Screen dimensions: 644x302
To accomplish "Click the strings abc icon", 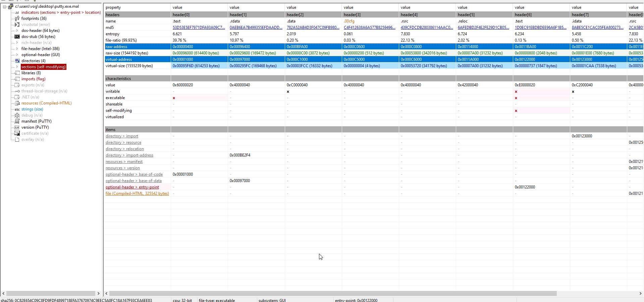I will pos(17,109).
